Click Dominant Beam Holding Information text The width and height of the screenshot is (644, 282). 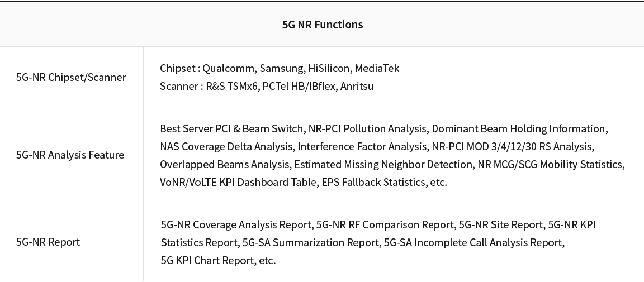click(518, 128)
